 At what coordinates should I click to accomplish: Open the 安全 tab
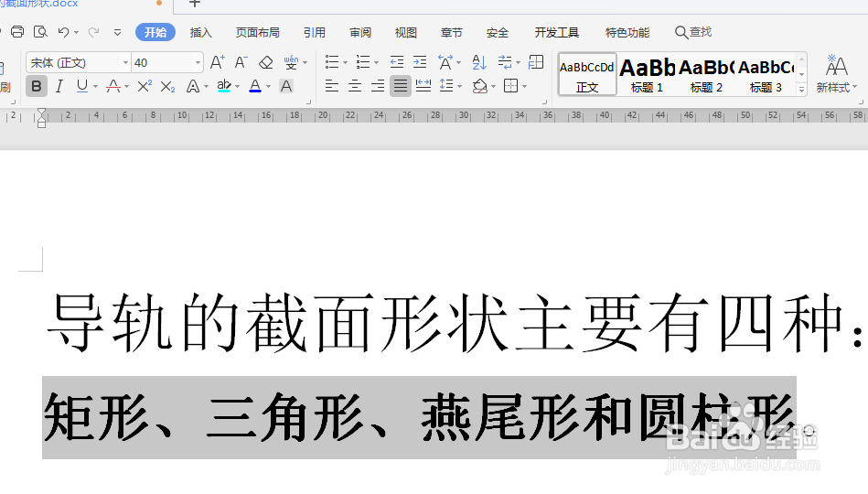498,33
